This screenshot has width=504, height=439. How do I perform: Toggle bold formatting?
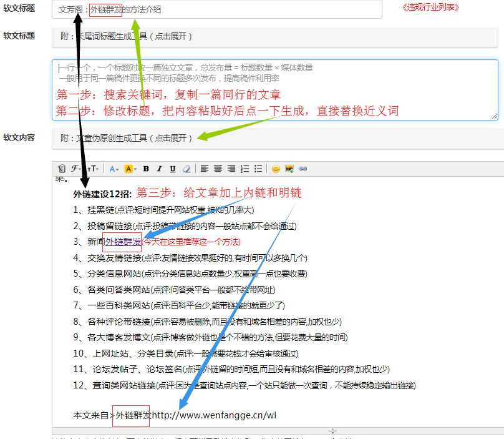coord(146,169)
